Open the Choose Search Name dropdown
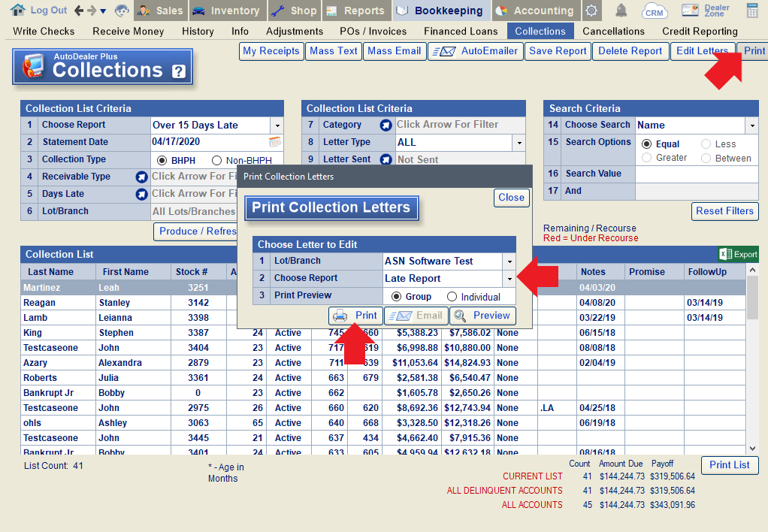The width and height of the screenshot is (768, 532). (752, 126)
